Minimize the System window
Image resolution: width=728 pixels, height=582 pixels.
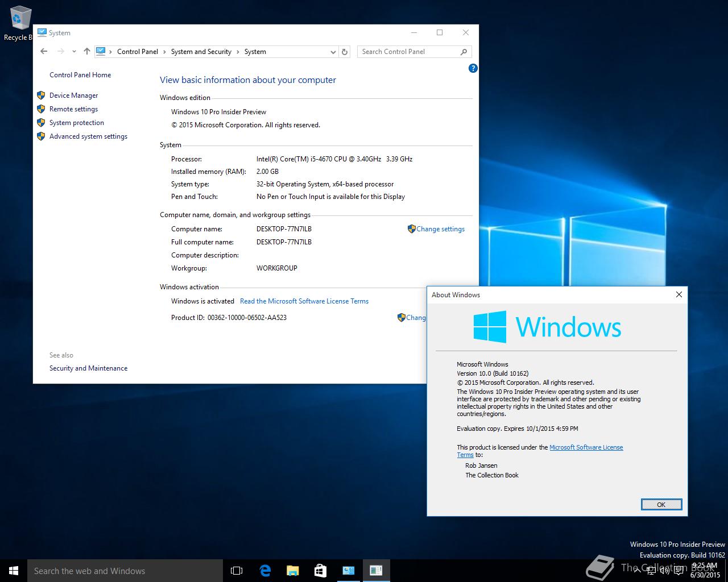click(413, 33)
